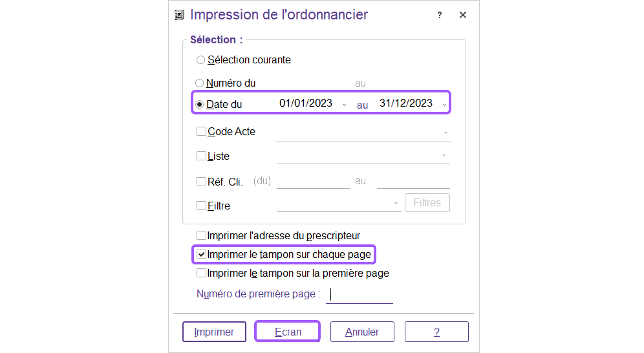Open the end date 31/12/2023 dropdown

point(444,105)
